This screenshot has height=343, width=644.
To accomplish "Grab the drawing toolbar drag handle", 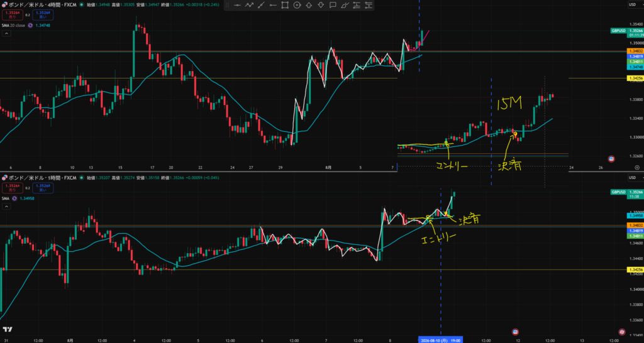I will (227, 5).
